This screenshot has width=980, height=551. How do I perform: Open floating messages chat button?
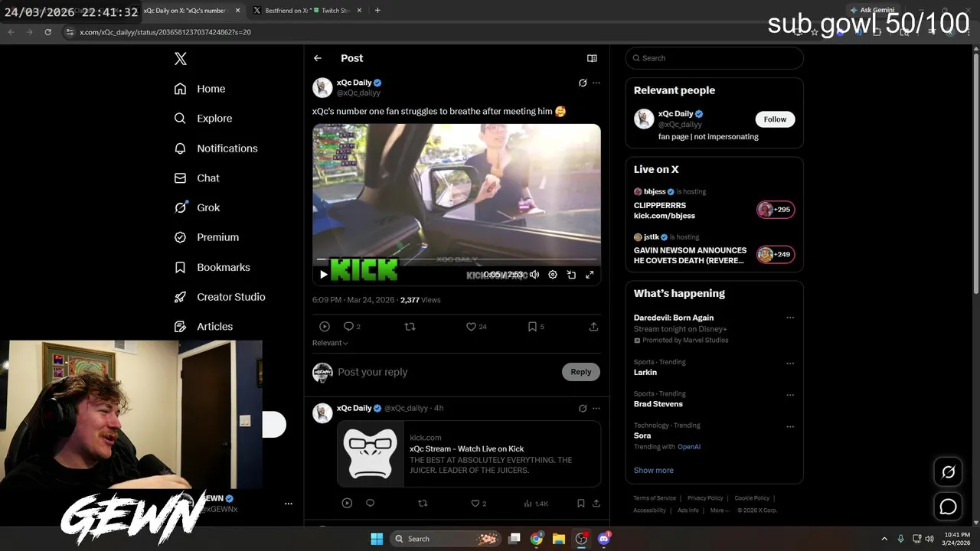click(949, 507)
